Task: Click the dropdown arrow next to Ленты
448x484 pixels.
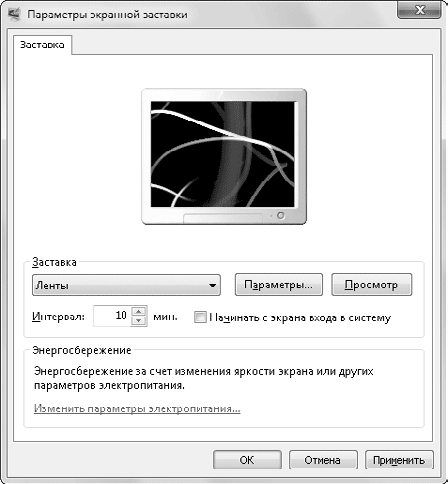Action: [x=212, y=286]
